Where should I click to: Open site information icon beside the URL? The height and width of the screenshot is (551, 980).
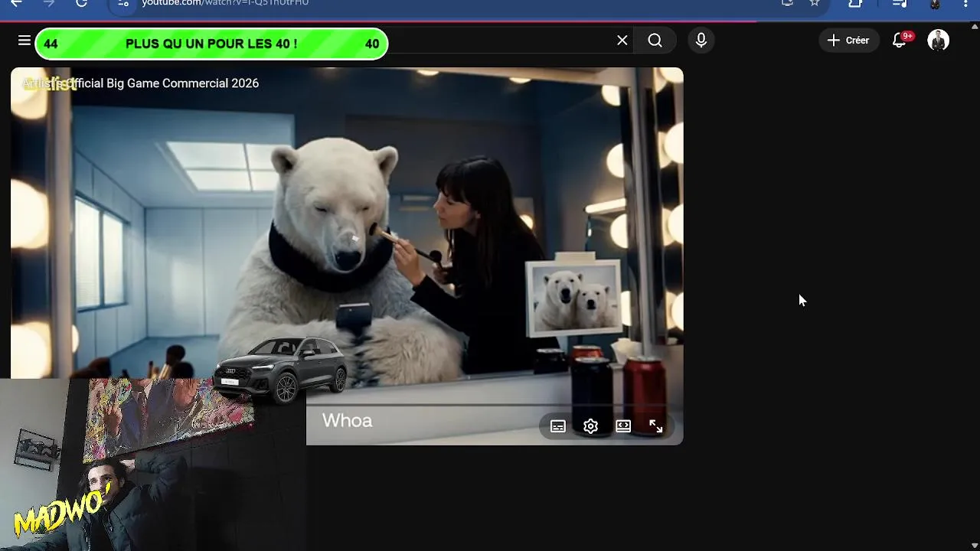click(122, 3)
